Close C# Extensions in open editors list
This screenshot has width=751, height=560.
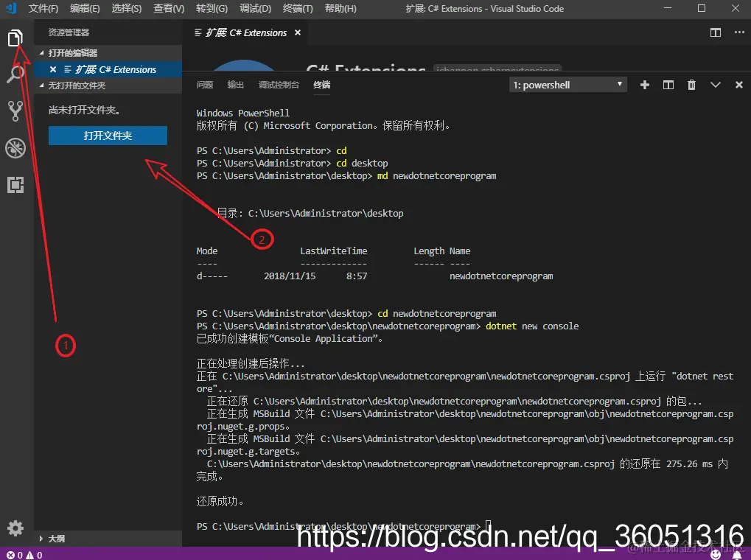[53, 69]
